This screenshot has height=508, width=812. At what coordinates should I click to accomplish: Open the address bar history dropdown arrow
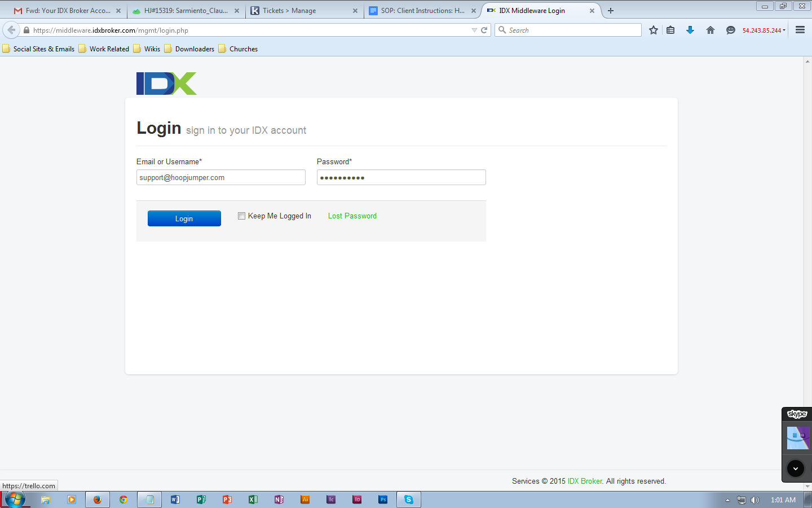coord(474,29)
